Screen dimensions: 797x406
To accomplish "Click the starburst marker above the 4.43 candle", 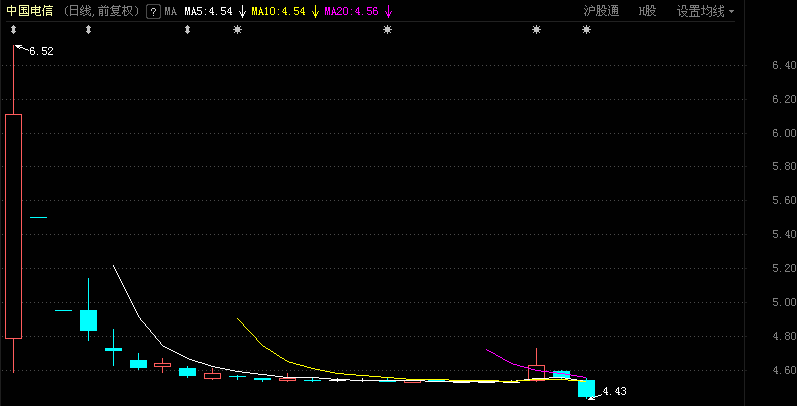I will (x=587, y=30).
